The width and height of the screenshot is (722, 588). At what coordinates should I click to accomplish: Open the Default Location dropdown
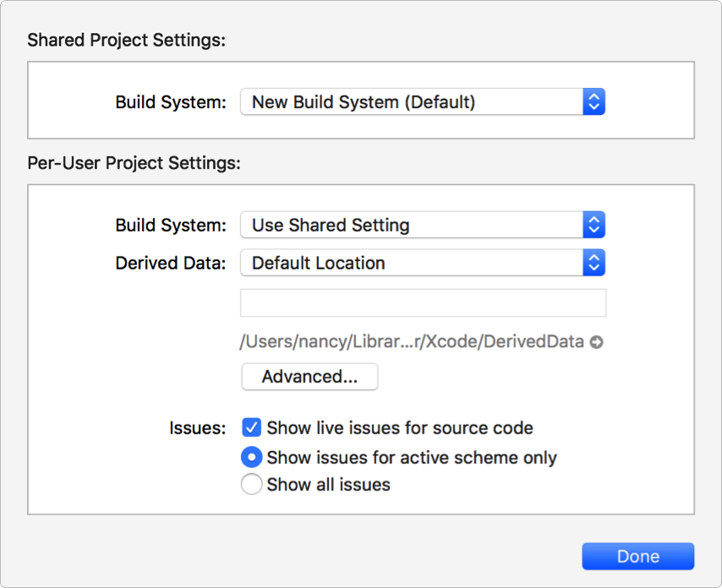pyautogui.click(x=412, y=263)
